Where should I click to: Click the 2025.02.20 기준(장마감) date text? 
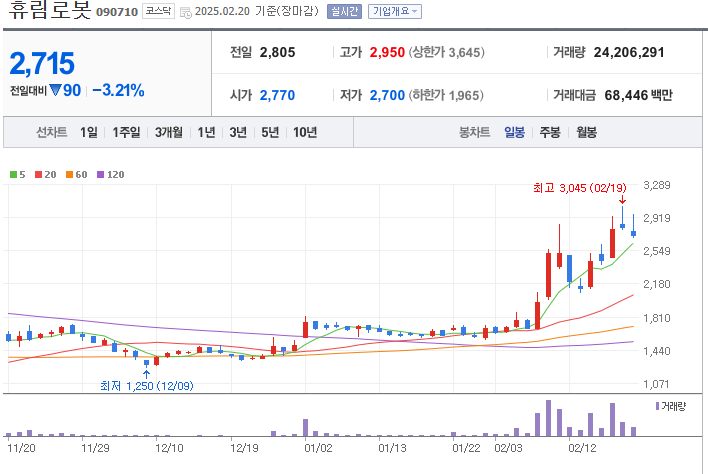click(x=256, y=11)
